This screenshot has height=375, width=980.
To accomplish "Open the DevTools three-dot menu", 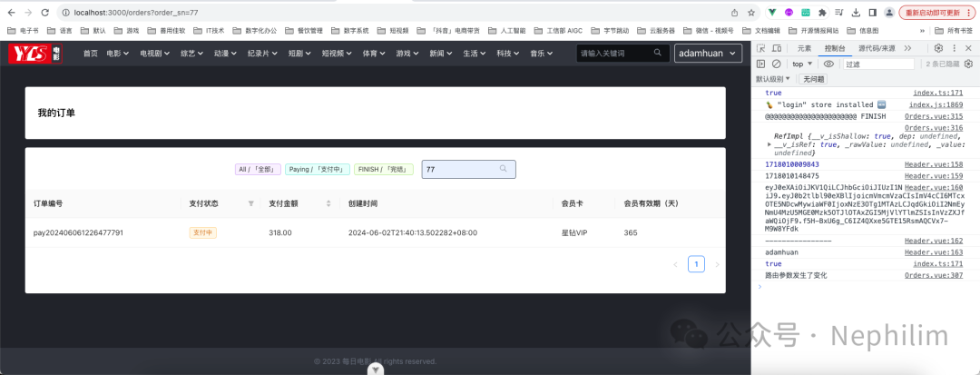I will (x=954, y=48).
